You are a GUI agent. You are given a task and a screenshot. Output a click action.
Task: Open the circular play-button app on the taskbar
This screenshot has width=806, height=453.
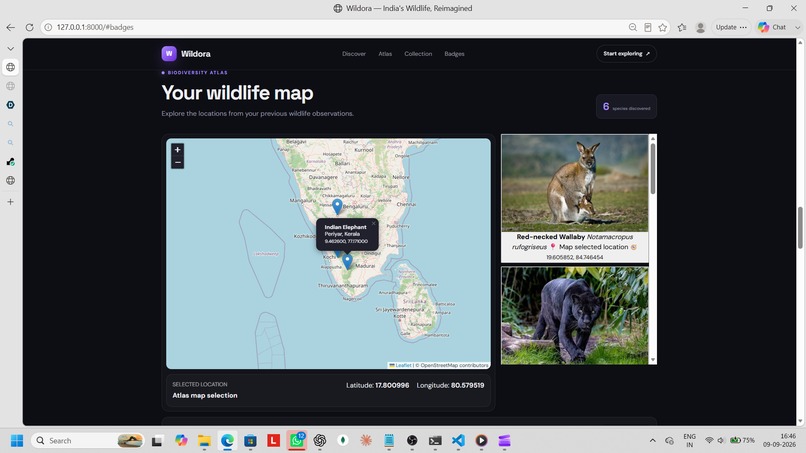click(x=481, y=441)
